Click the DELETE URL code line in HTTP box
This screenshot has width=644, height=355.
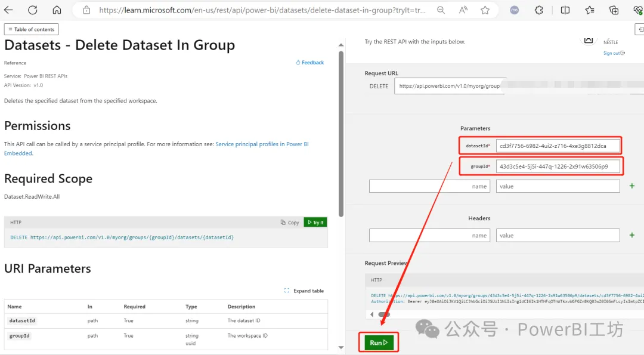[122, 237]
